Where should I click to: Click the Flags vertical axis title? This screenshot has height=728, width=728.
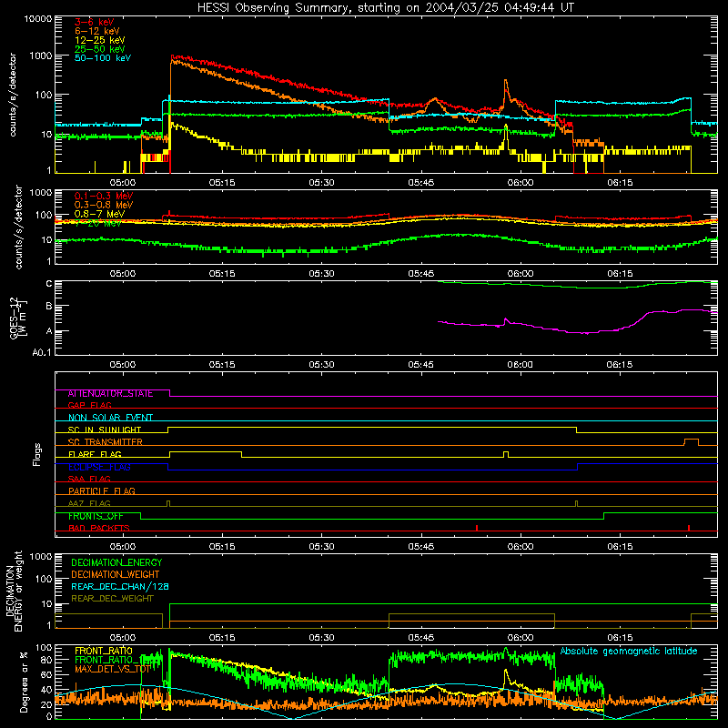tap(37, 454)
